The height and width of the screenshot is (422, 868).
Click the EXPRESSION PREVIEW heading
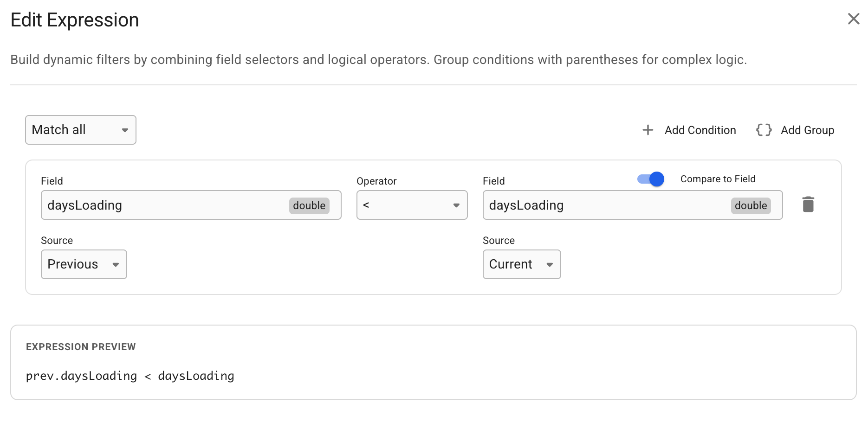81,347
